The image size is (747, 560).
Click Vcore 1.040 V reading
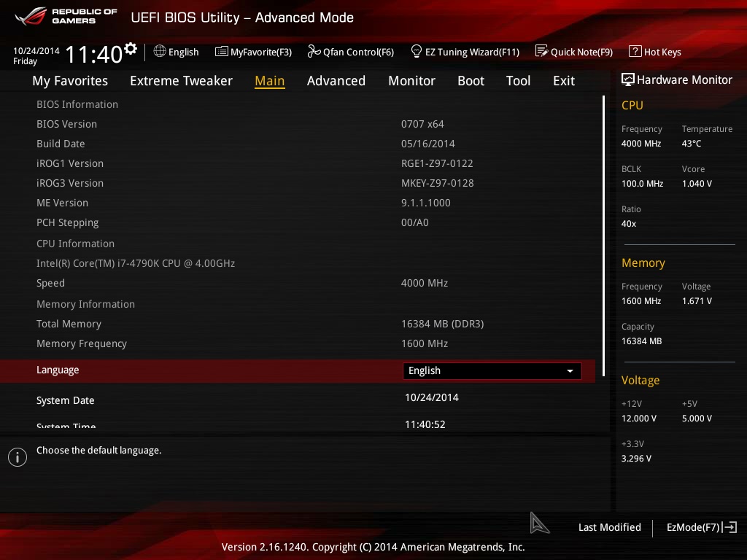697,183
